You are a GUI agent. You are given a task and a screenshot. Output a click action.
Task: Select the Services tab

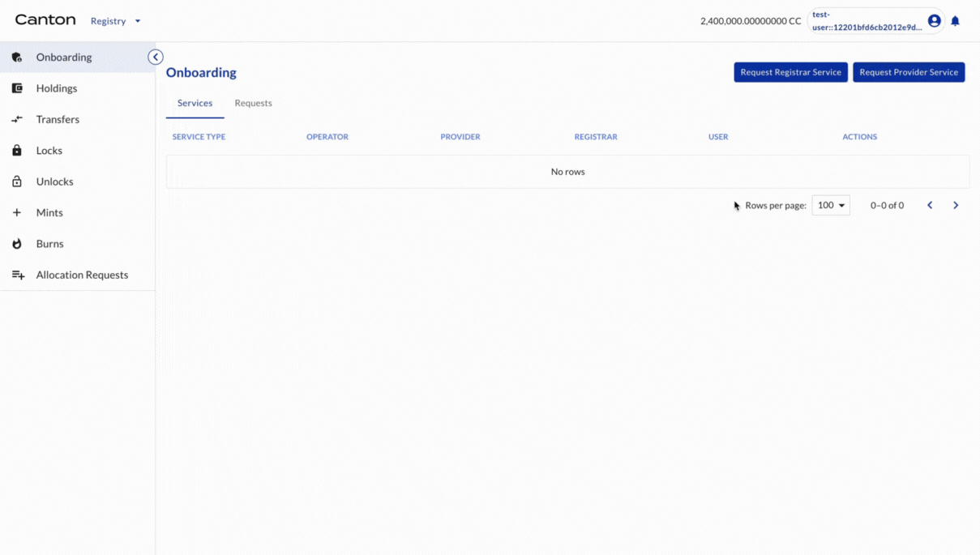click(195, 103)
